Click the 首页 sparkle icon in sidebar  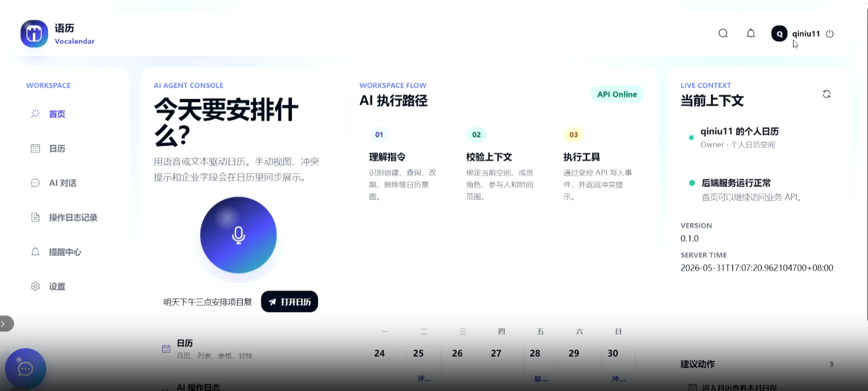click(36, 114)
